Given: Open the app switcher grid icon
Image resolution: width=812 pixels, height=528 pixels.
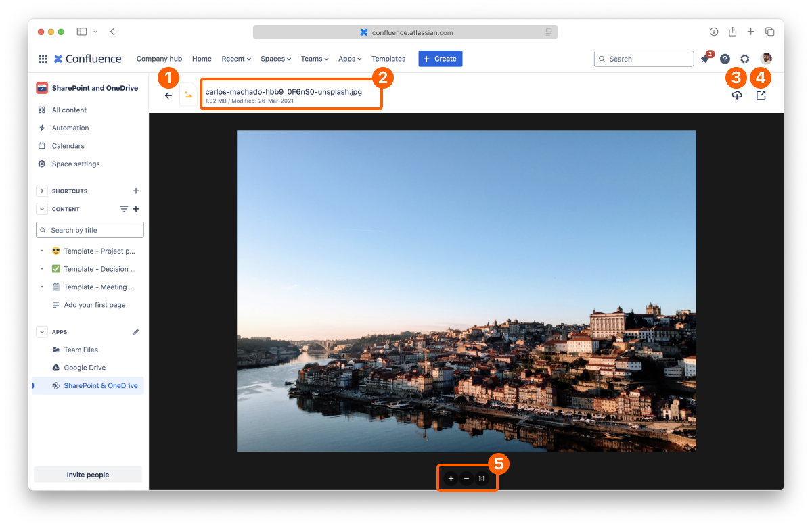Looking at the screenshot, I should (x=43, y=59).
